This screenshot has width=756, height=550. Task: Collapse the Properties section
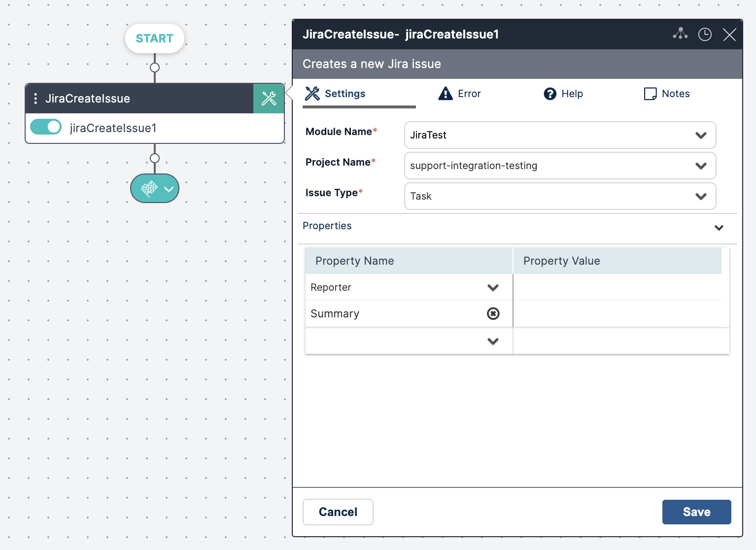[x=719, y=228]
